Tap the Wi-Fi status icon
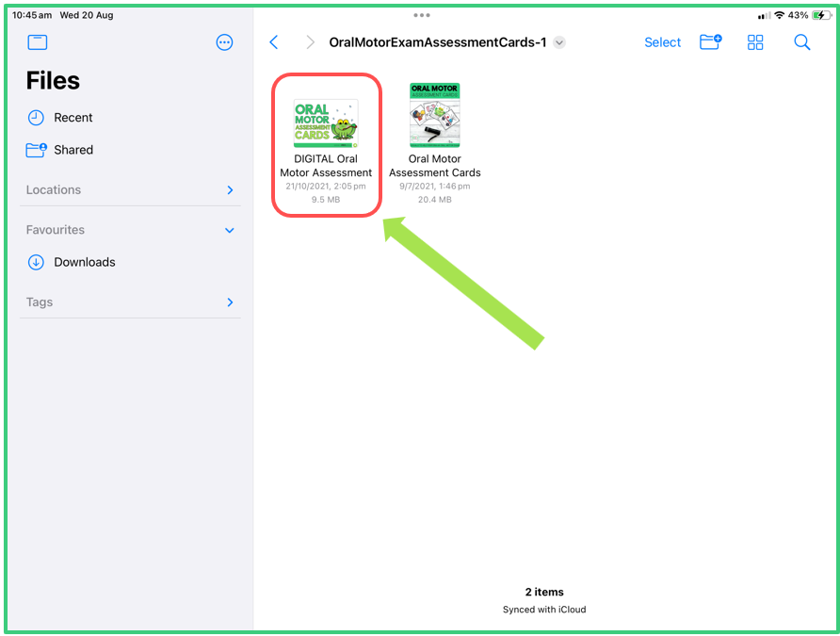The height and width of the screenshot is (636, 840). 780,15
